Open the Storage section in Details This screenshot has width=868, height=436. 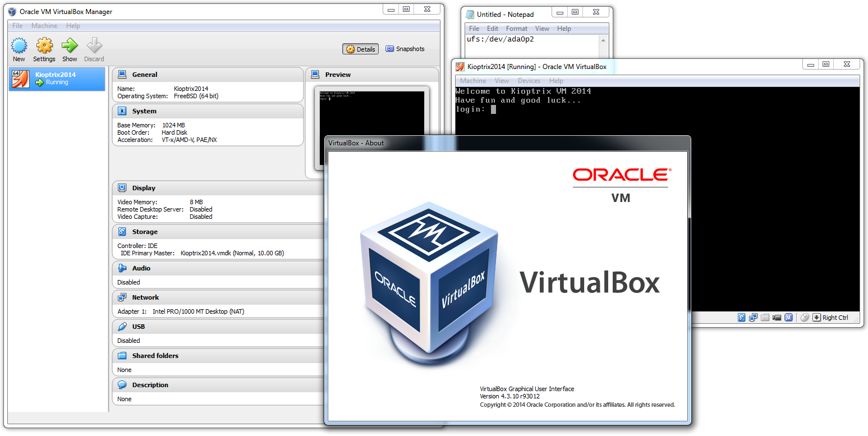[144, 231]
